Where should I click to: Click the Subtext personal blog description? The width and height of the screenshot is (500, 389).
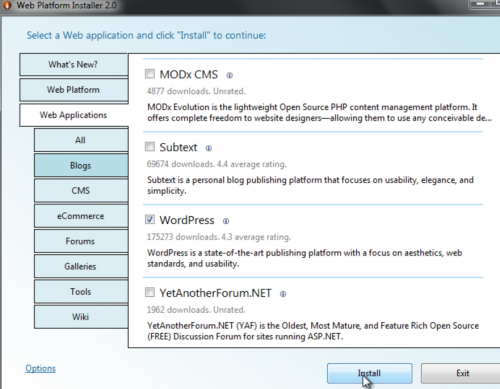[x=310, y=185]
